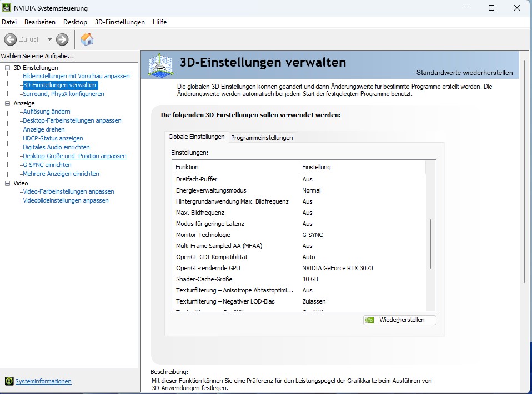The image size is (532, 394).
Task: Click the G-SYNC value of Monitor-Technologie
Action: [313, 235]
